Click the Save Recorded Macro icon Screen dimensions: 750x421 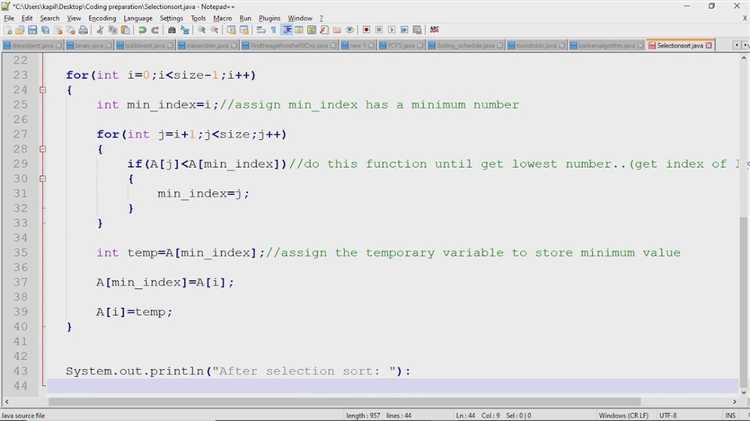(x=417, y=30)
